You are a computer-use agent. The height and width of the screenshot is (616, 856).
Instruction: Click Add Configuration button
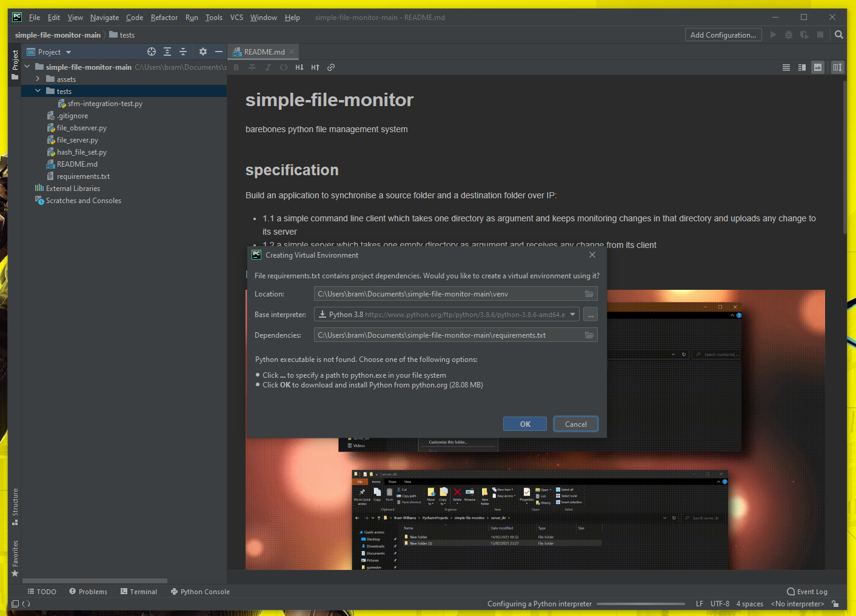coord(723,35)
